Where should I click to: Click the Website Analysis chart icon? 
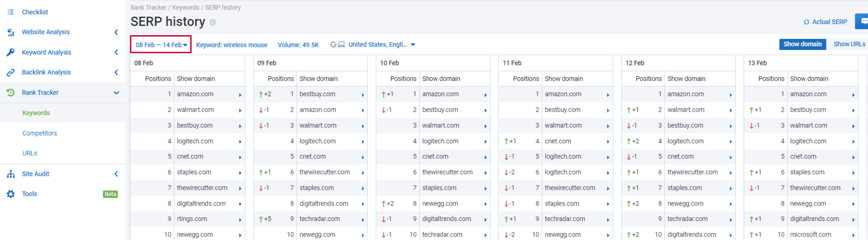(10, 32)
